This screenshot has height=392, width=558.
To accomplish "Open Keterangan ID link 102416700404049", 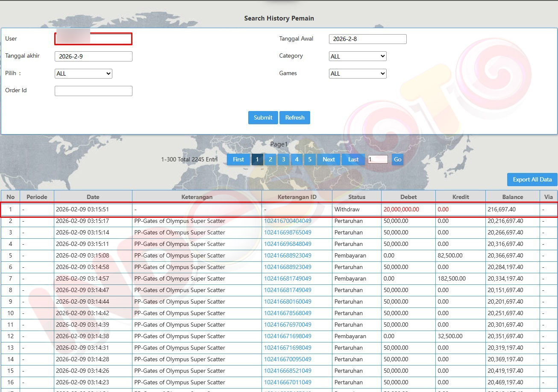I will (x=288, y=221).
